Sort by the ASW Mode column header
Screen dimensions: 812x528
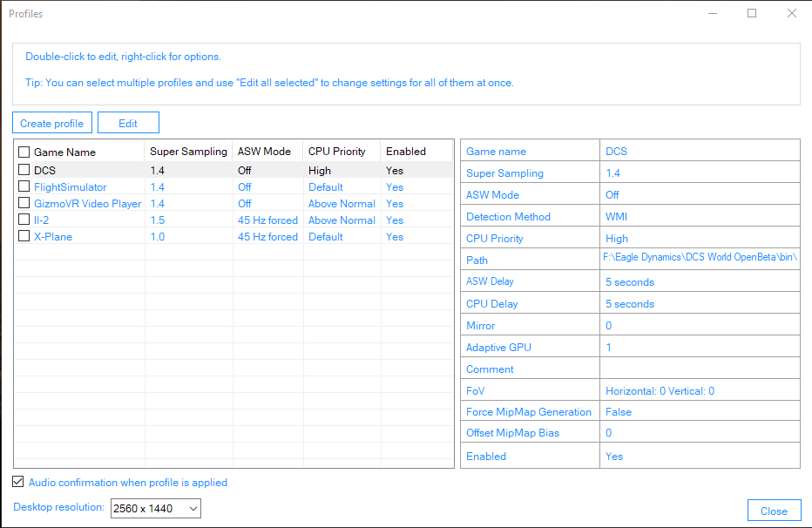(x=264, y=151)
